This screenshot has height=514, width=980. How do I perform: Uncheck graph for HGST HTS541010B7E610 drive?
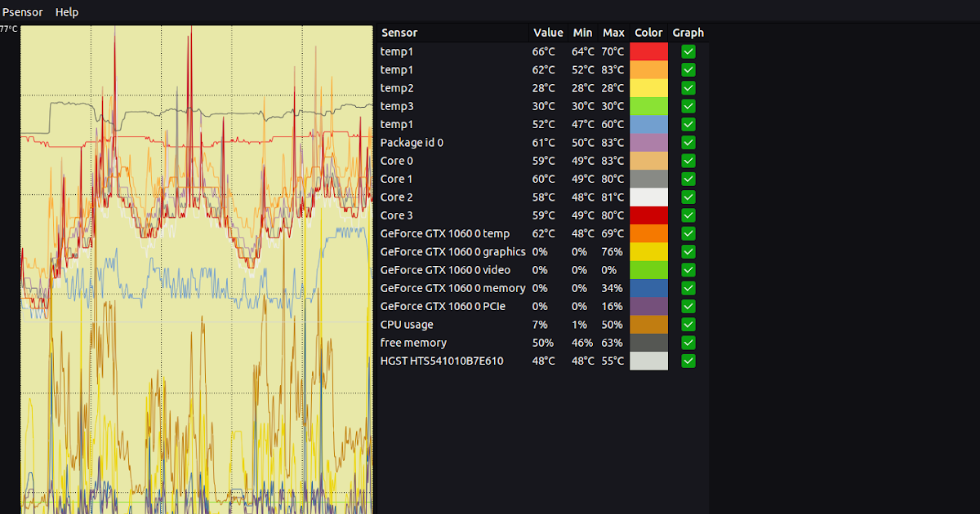click(688, 361)
